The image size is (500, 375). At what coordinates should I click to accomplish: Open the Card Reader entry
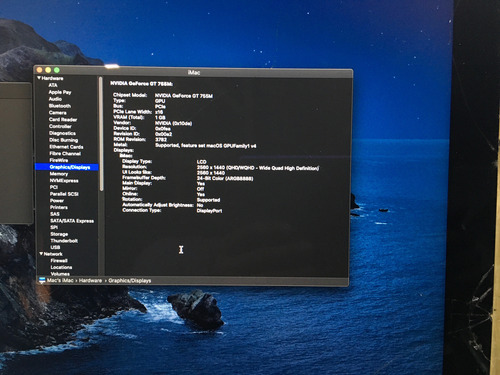63,119
